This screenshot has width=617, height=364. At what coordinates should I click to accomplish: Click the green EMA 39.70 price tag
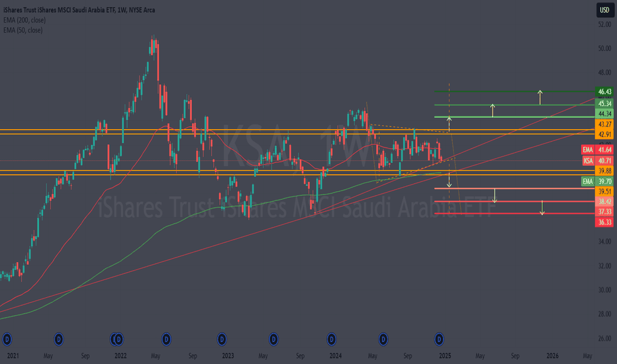coord(597,181)
